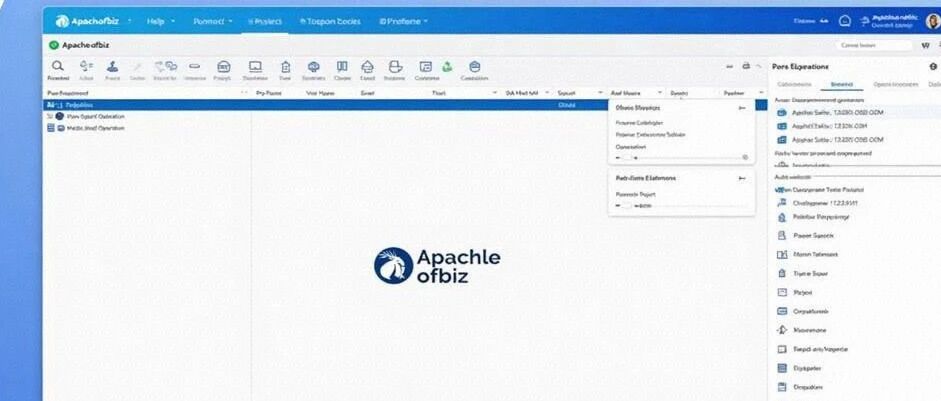The image size is (941, 401).
Task: Open the dropdown arrow beside Help menu
Action: (173, 21)
